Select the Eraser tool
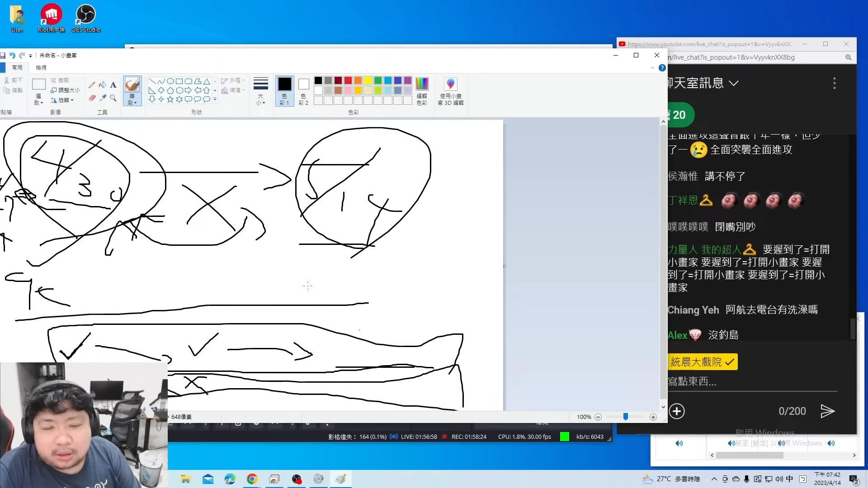 (92, 98)
